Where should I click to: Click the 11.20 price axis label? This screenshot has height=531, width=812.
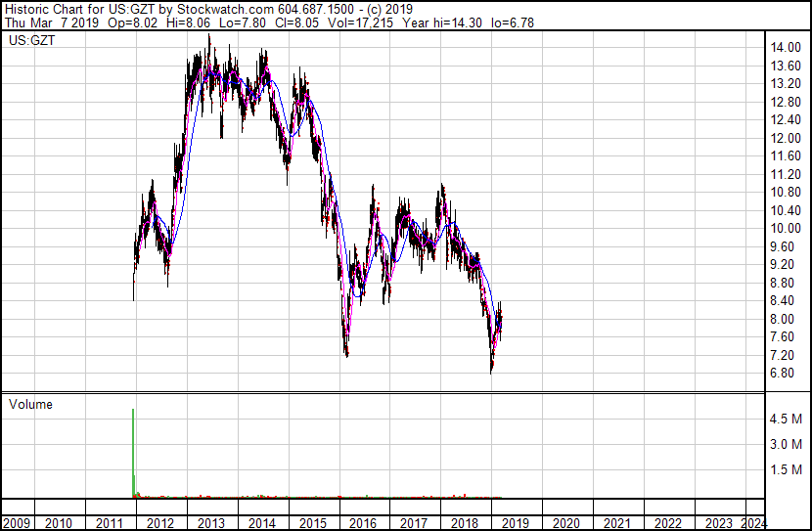pyautogui.click(x=786, y=174)
